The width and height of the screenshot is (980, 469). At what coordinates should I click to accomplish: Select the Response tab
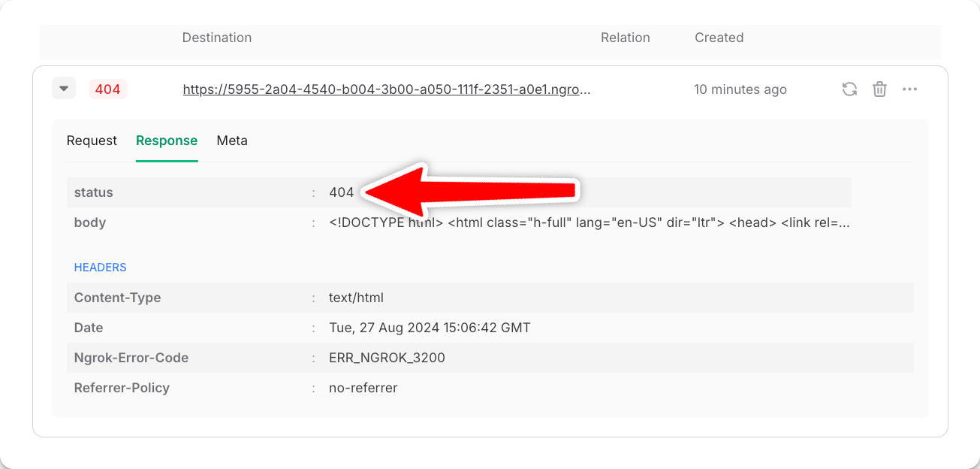tap(167, 141)
